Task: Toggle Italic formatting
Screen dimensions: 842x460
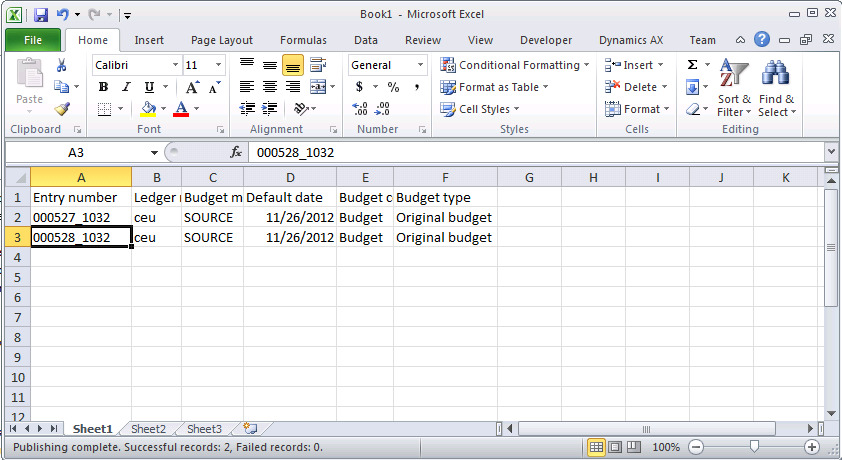Action: tap(126, 87)
